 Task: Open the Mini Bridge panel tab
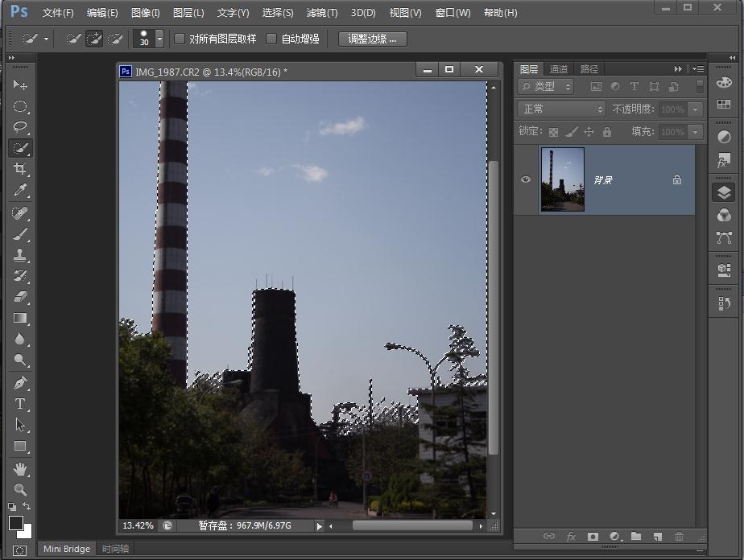67,549
